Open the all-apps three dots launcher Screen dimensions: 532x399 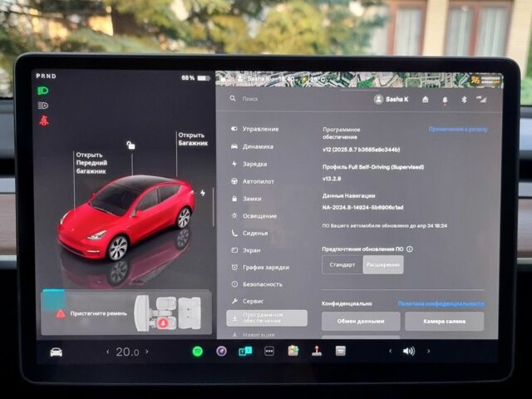pos(269,351)
